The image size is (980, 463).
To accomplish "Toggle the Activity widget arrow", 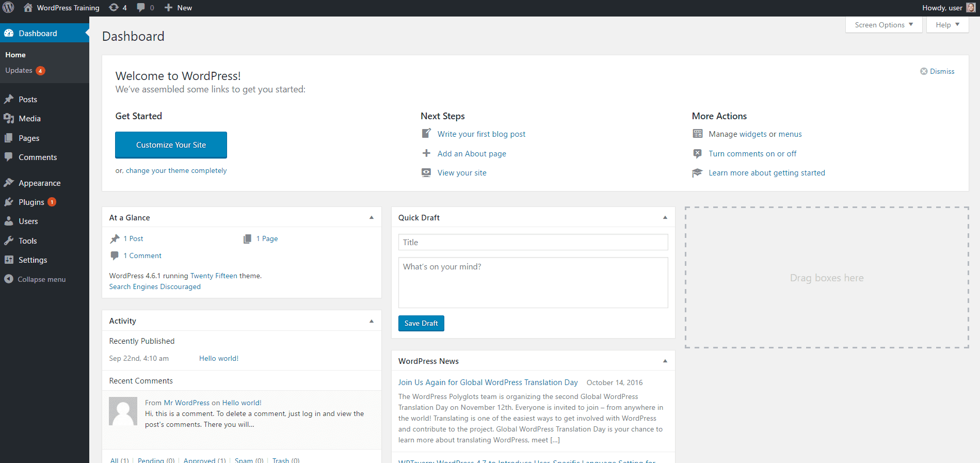I will [371, 321].
